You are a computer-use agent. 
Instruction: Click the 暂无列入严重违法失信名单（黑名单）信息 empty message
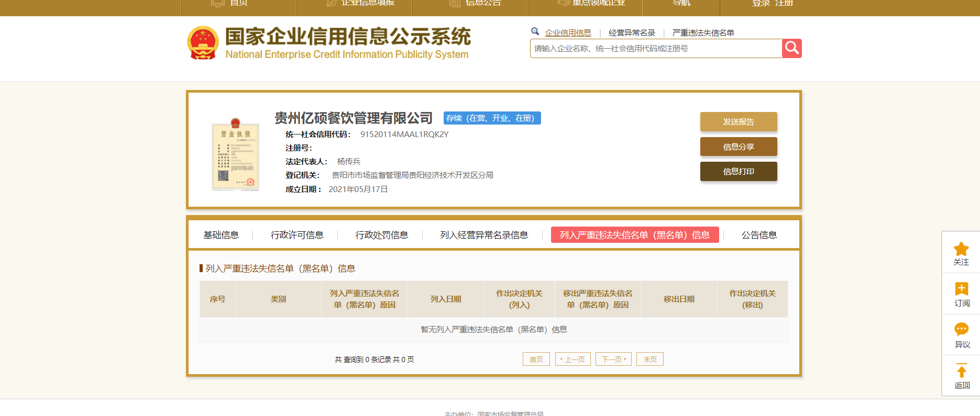pyautogui.click(x=494, y=330)
